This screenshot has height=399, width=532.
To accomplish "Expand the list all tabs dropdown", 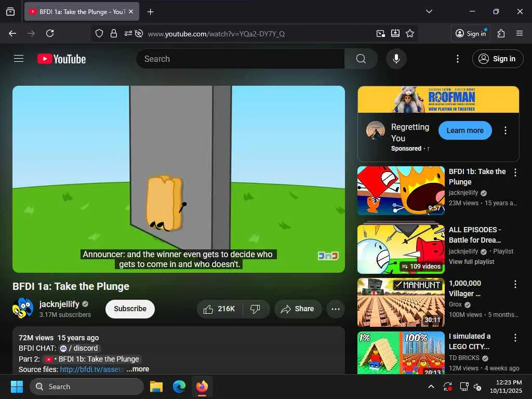I will click(429, 11).
